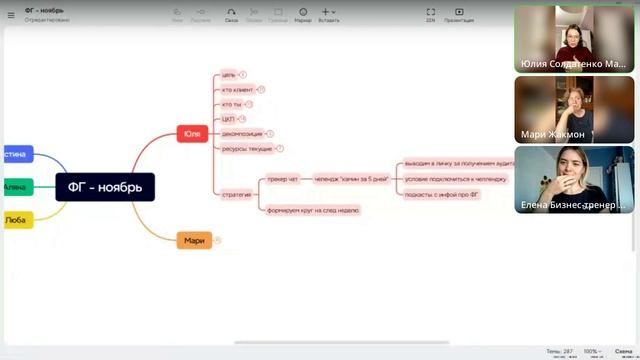Start Презентация (presentation) mode
The image size is (640, 360).
point(459,15)
